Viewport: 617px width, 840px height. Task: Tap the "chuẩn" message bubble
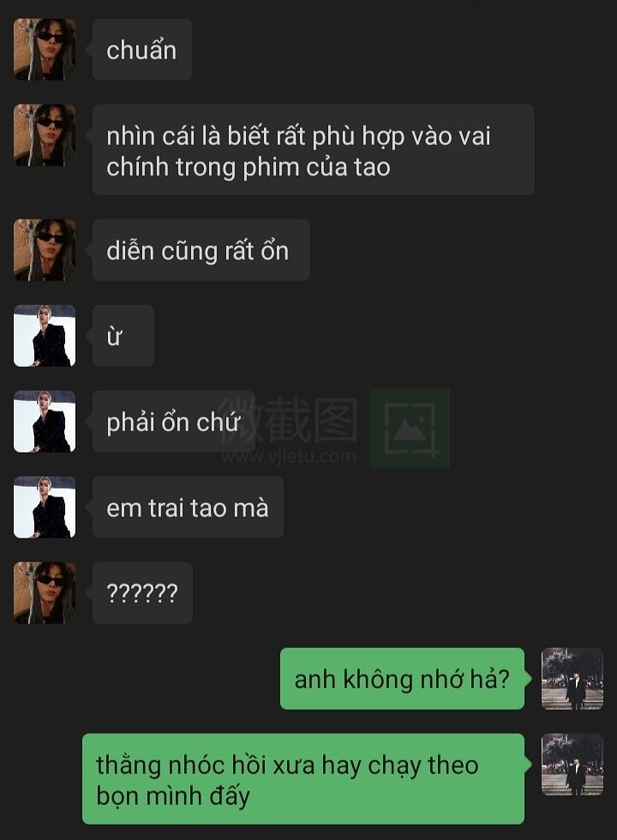click(142, 50)
